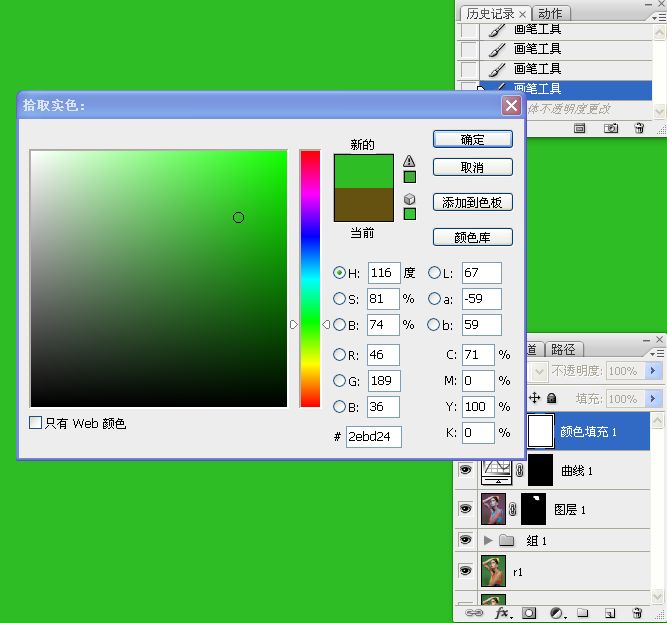The width and height of the screenshot is (667, 623).
Task: Enable the 只有 Web 颜色 checkbox
Action: coord(35,423)
